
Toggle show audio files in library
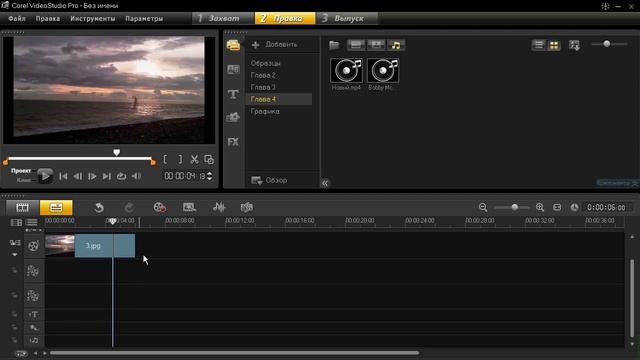tap(396, 45)
